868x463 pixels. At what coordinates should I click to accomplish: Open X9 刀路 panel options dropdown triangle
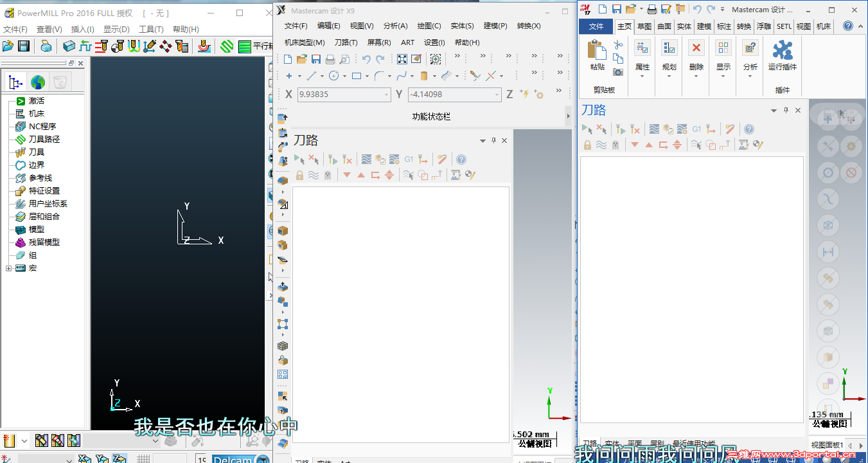[483, 141]
